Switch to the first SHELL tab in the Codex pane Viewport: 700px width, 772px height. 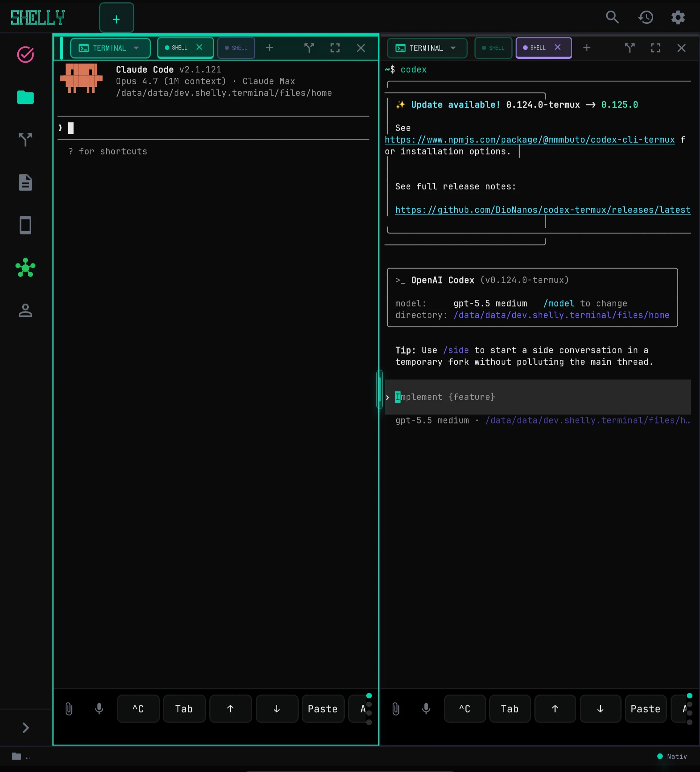(x=493, y=48)
